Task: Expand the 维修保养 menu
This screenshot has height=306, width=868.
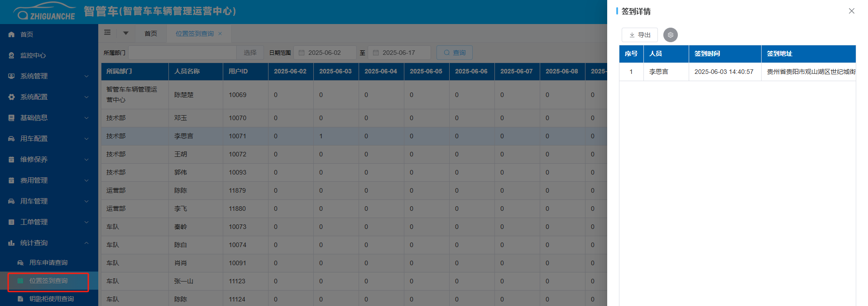Action: coord(48,160)
